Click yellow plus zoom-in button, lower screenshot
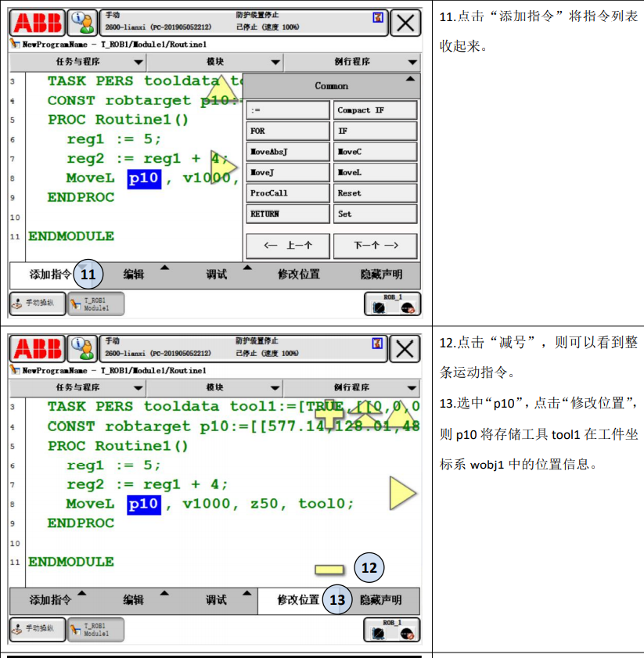This screenshot has width=644, height=658. click(329, 414)
